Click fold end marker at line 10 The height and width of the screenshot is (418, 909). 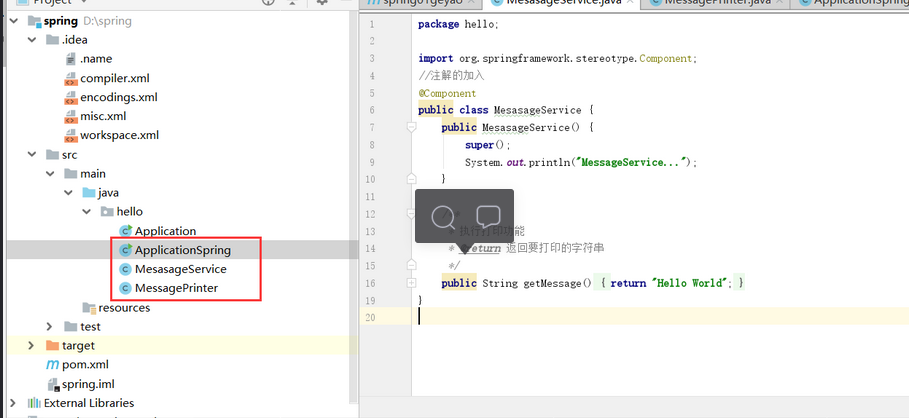pos(412,179)
